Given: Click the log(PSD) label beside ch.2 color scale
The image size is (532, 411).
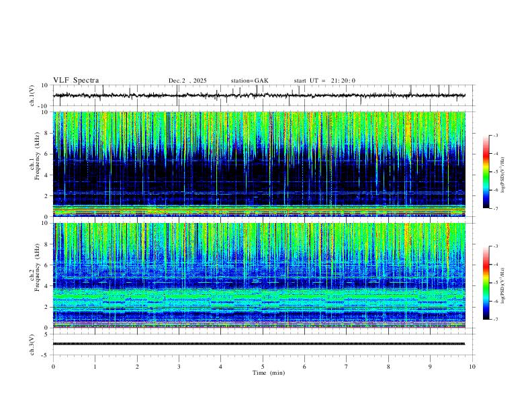Looking at the screenshot, I should coord(503,285).
